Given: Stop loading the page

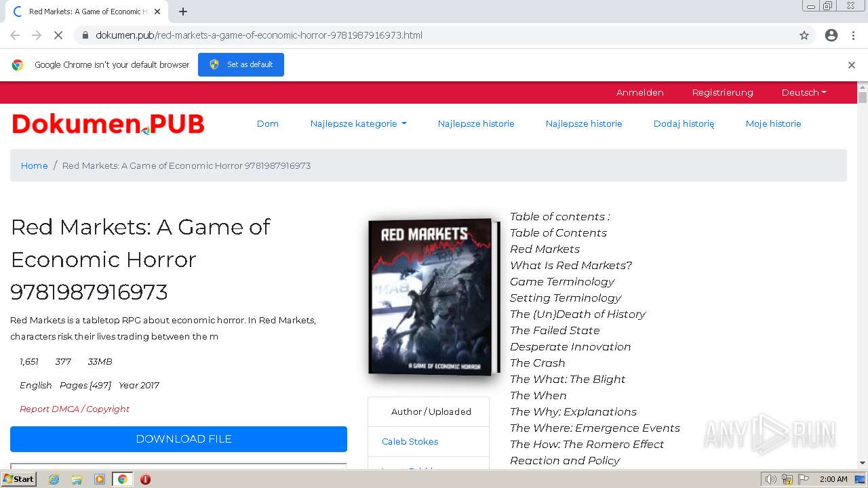Looking at the screenshot, I should pyautogui.click(x=58, y=35).
